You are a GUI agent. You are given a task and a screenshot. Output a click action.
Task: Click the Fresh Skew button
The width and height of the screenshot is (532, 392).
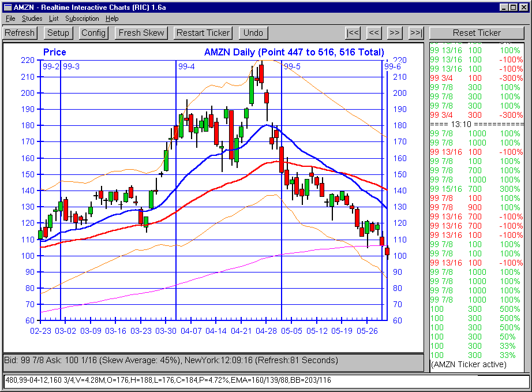point(141,33)
